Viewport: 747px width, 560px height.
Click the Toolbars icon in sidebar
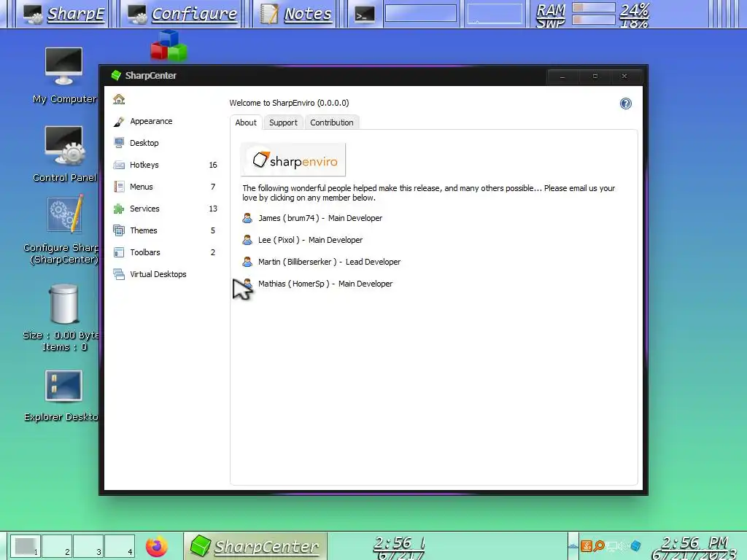pos(119,252)
